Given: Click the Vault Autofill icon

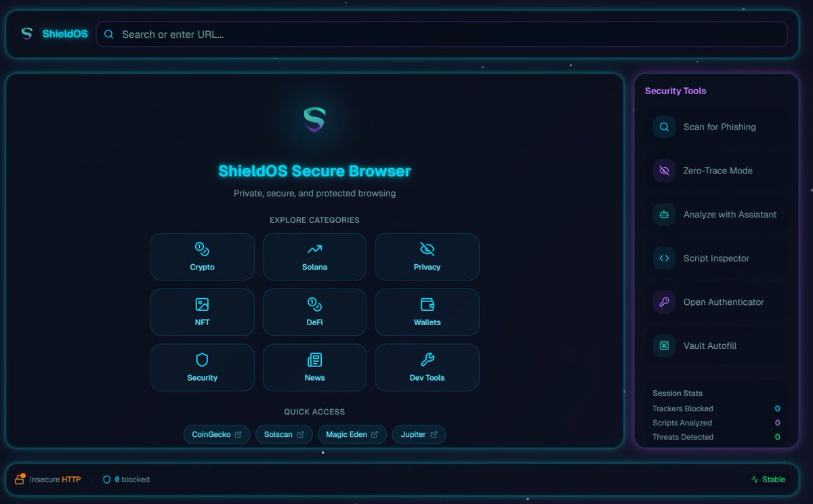Looking at the screenshot, I should click(x=664, y=345).
